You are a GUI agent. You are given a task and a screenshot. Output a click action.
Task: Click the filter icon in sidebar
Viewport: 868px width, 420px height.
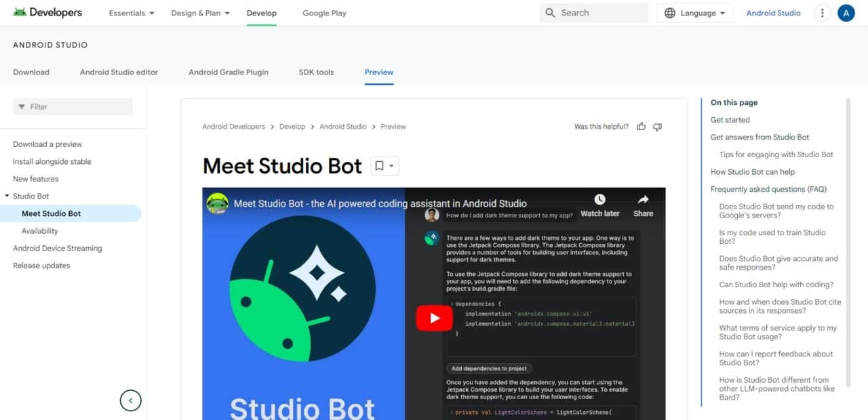(x=22, y=107)
